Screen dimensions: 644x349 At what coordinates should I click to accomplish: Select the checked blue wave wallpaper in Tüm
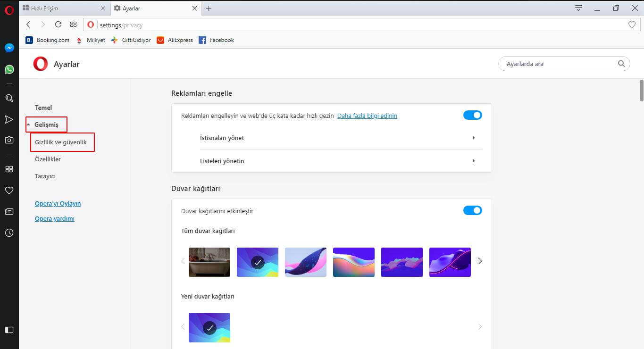[258, 262]
